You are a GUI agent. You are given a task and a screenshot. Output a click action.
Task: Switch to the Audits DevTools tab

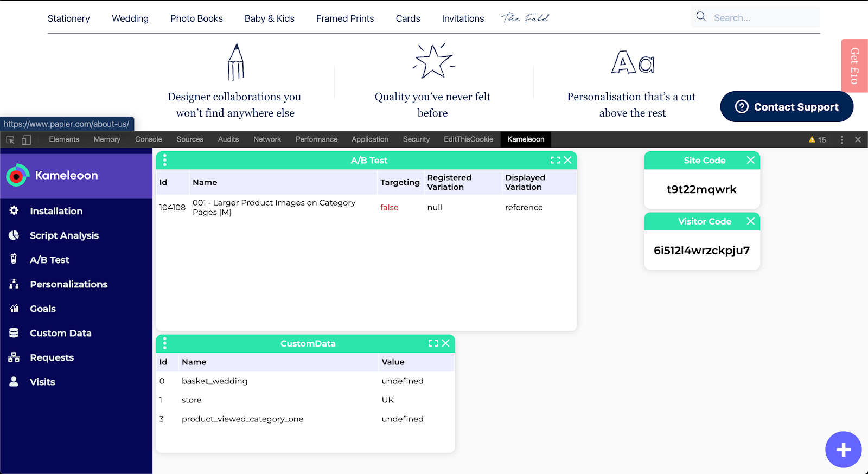click(x=228, y=139)
